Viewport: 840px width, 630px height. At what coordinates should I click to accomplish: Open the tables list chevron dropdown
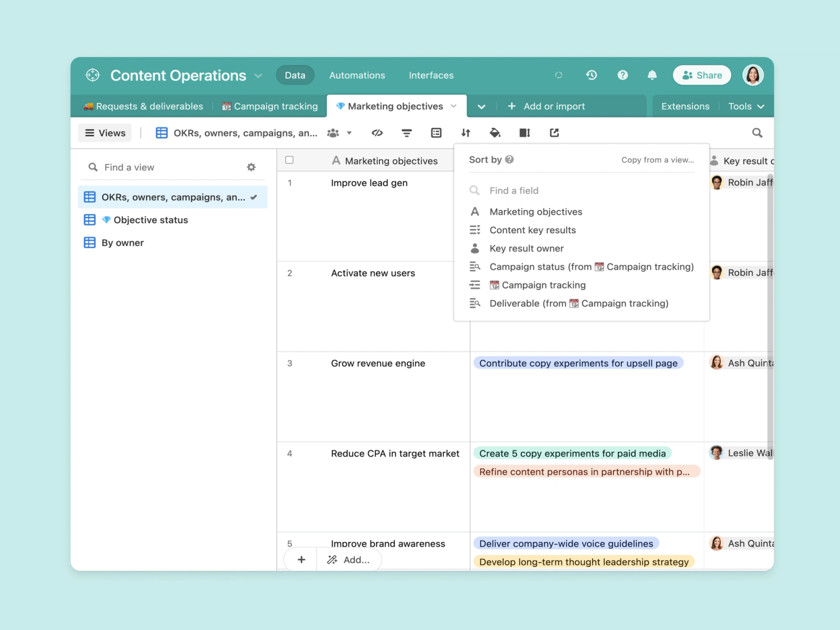[481, 107]
